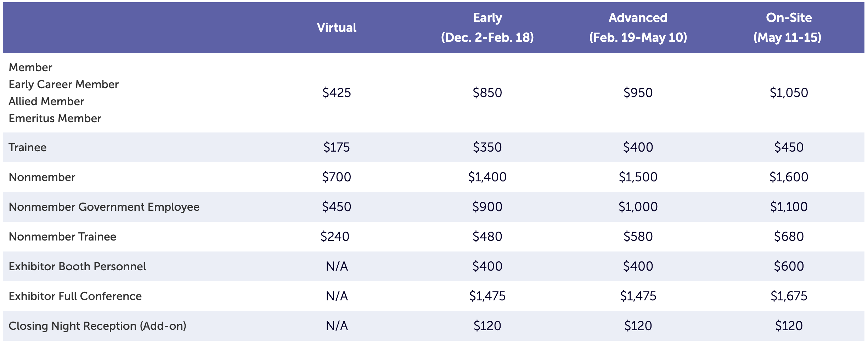The width and height of the screenshot is (868, 345).
Task: Click the $1,400 Nonmember early price
Action: [x=487, y=177]
